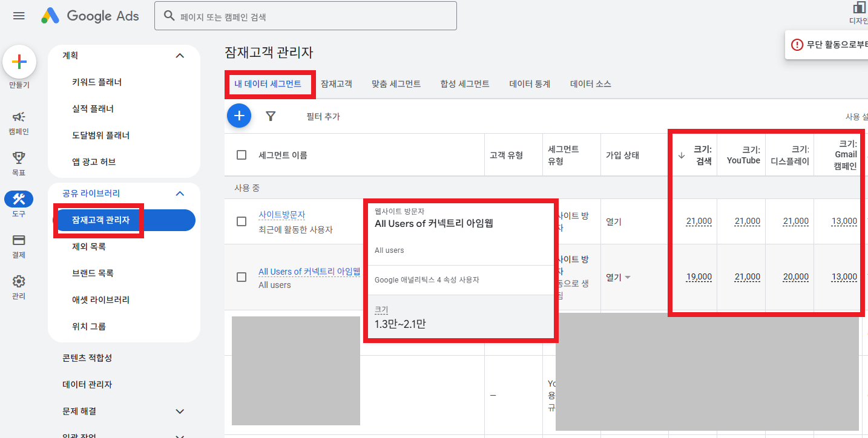Click the 페이지 또는 캠페인 검색 search field
The width and height of the screenshot is (868, 438).
(306, 15)
